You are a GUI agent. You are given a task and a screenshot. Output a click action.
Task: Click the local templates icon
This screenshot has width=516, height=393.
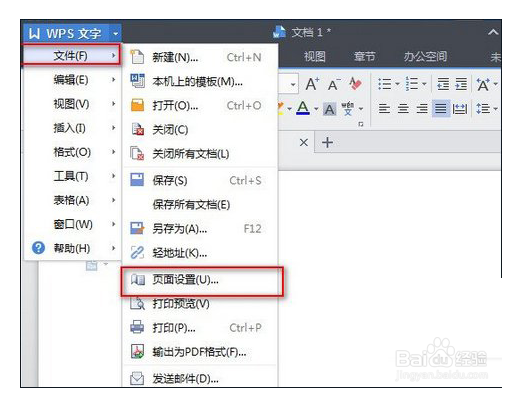[137, 81]
